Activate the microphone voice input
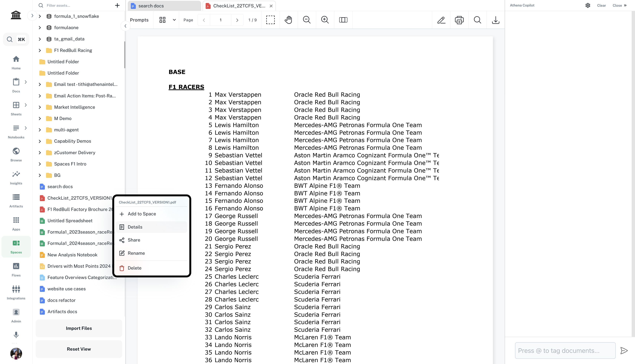Viewport: 635px width, 364px height. 16,335
